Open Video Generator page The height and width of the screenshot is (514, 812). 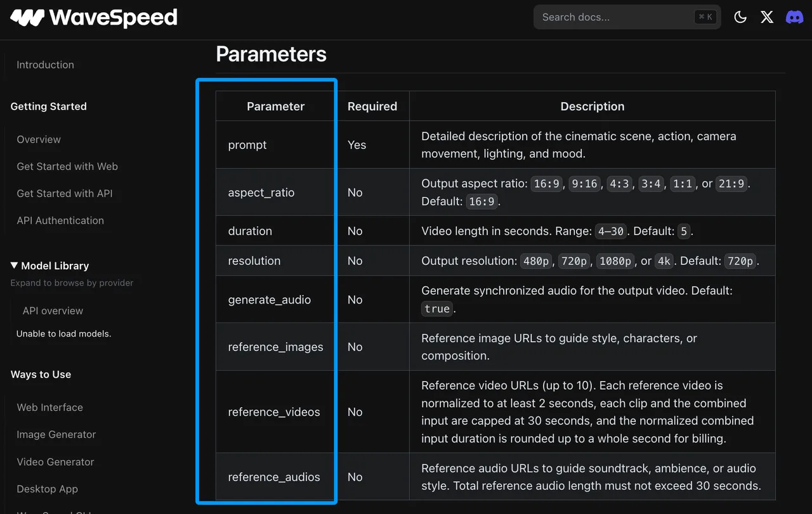55,462
